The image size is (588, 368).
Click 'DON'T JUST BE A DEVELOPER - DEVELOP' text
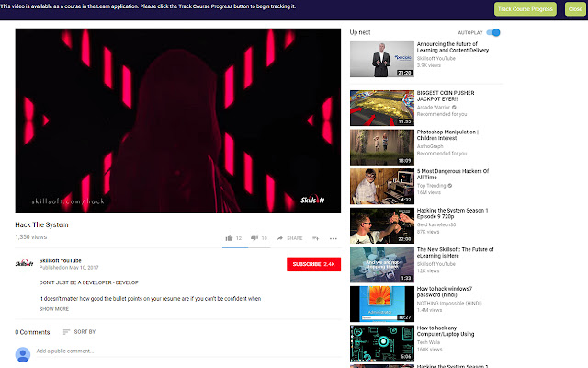(x=89, y=282)
